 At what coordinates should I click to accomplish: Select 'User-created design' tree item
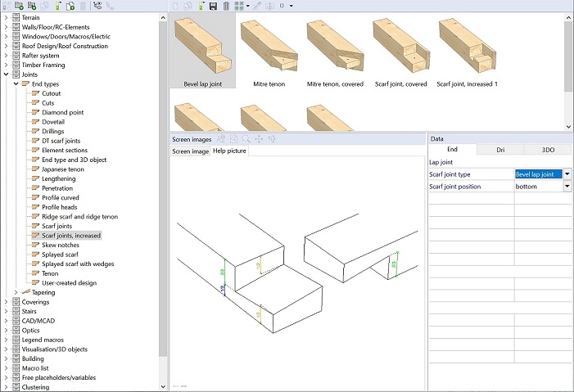tap(69, 283)
